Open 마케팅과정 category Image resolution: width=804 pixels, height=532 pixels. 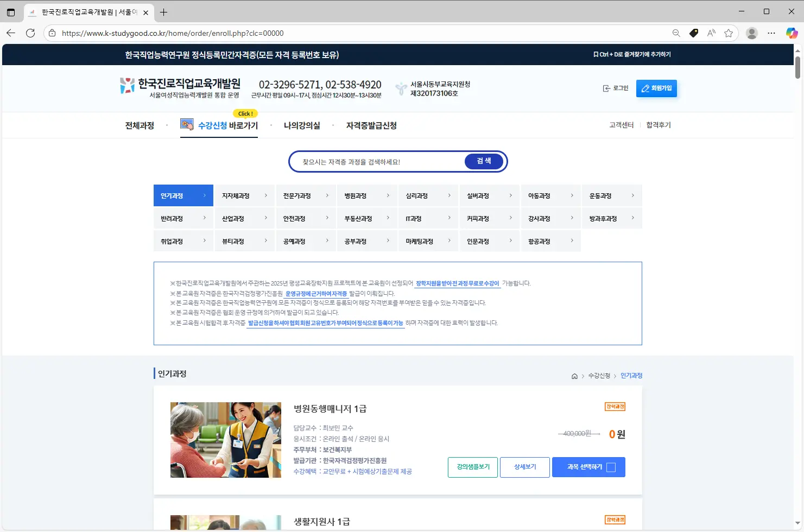click(429, 241)
